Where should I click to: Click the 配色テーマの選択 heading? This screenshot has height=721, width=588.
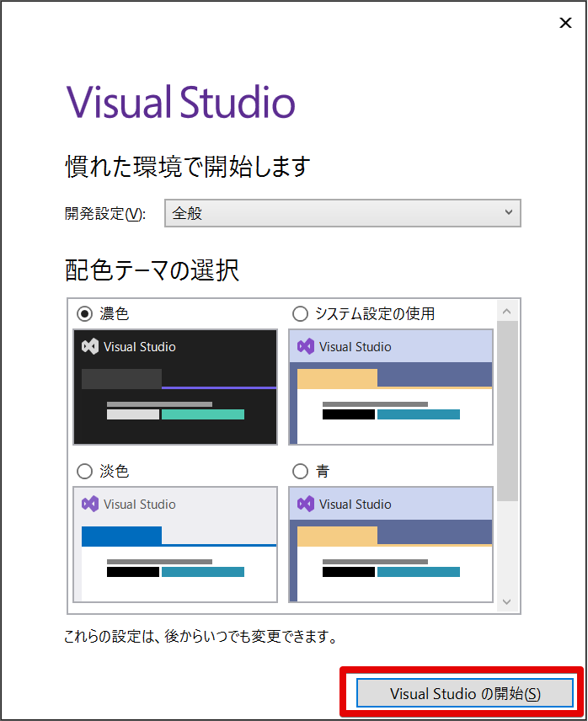(x=152, y=270)
